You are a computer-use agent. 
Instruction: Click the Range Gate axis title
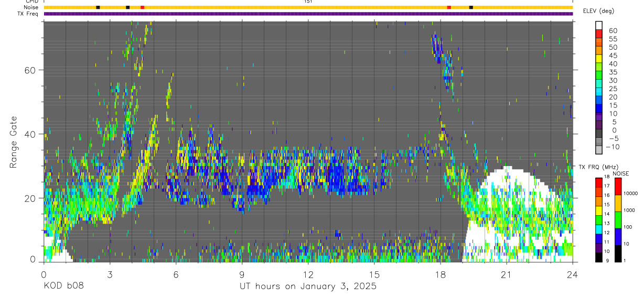pyautogui.click(x=13, y=141)
